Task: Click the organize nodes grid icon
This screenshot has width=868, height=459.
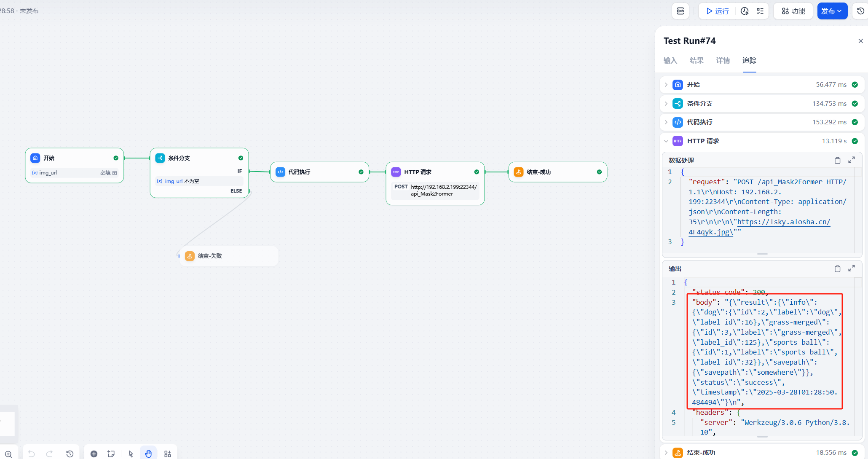Action: [x=168, y=454]
